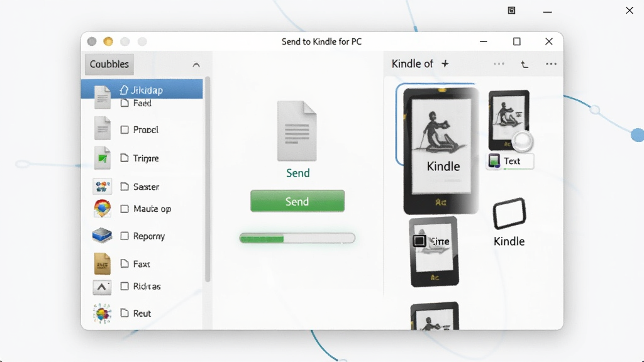This screenshot has width=644, height=362.
Task: Close the outer background window
Action: pos(629,10)
